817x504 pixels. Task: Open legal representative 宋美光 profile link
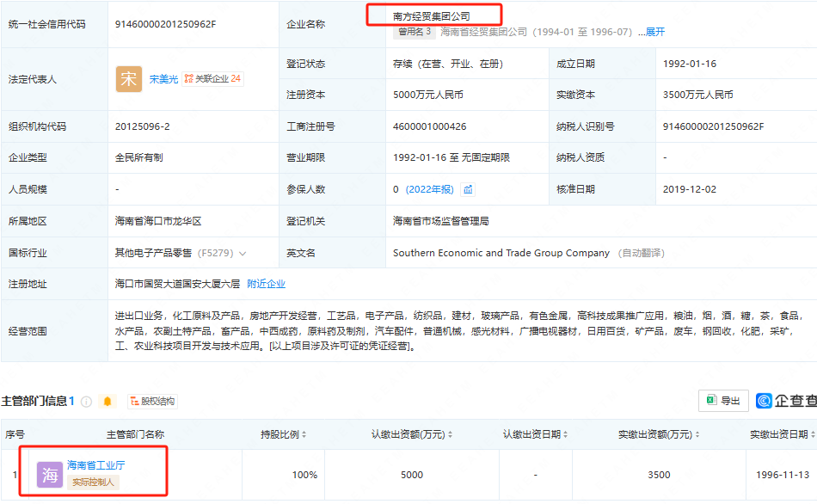(163, 79)
